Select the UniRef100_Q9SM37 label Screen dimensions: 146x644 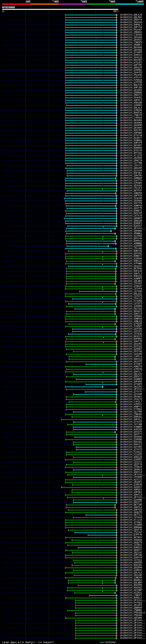click(x=131, y=40)
